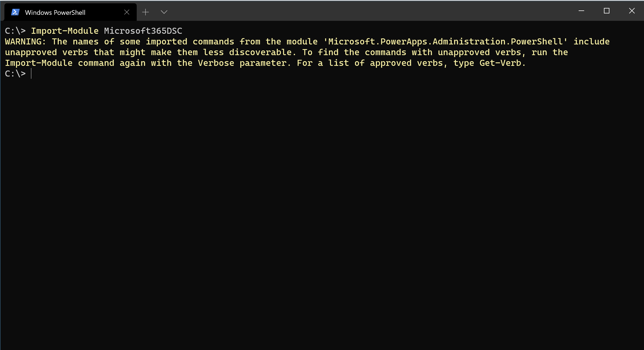Select the Windows PowerShell tab title

click(55, 12)
